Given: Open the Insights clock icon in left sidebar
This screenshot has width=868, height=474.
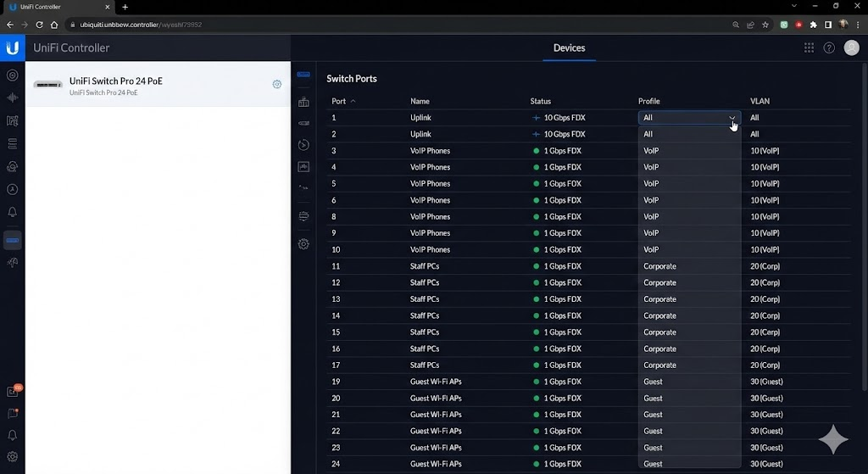Looking at the screenshot, I should (12, 190).
